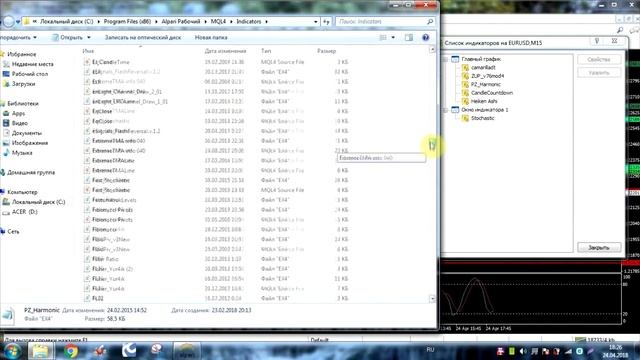This screenshot has height=360, width=640.
Task: Click Открыть in the Explorer toolbar
Action: (68, 38)
